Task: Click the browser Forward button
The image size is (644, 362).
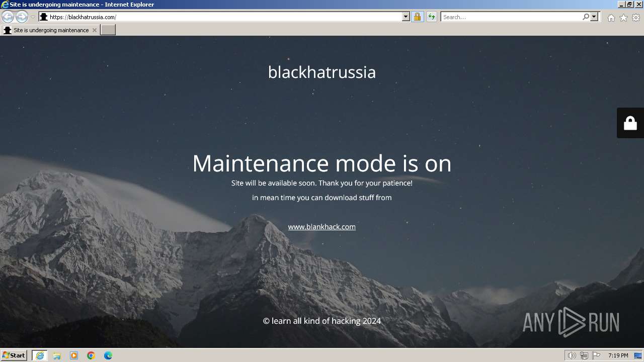Action: [22, 17]
